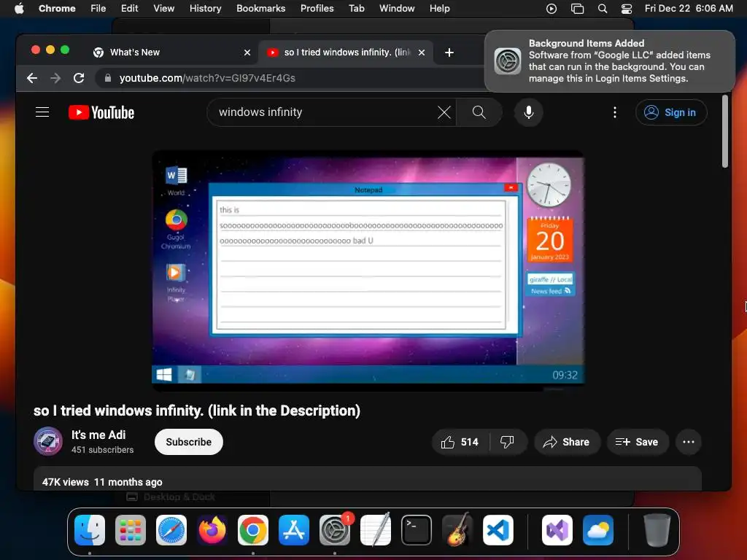Viewport: 747px width, 560px height.
Task: Open the File menu
Action: [98, 9]
